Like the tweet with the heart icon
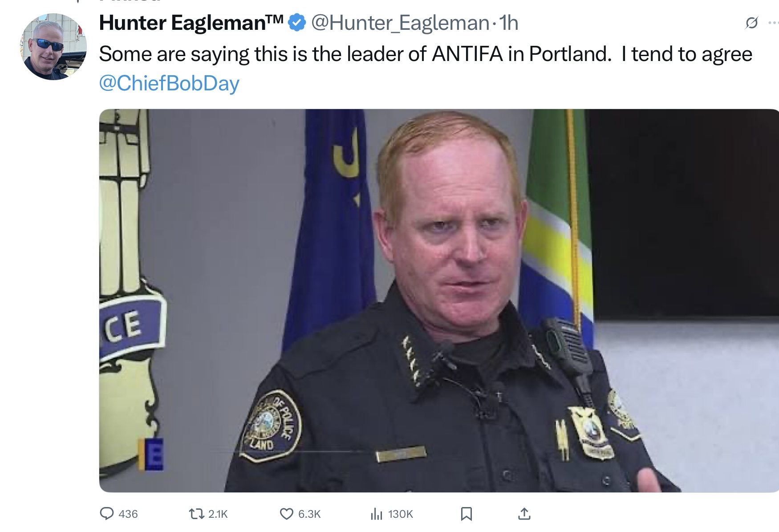This screenshot has width=779, height=532. [286, 514]
